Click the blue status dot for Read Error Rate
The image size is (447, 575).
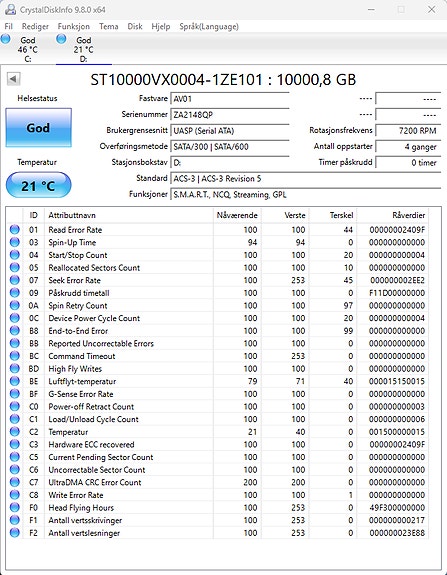click(15, 230)
